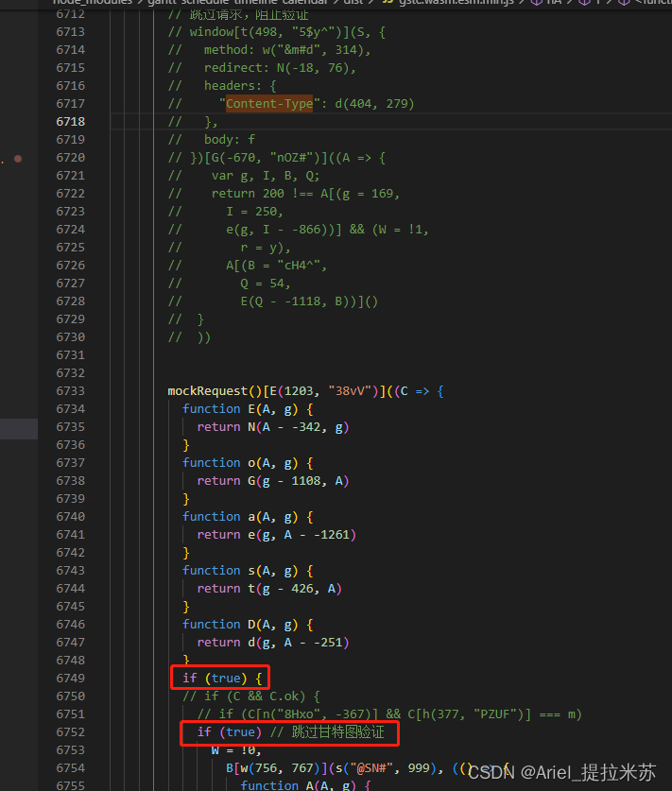Image resolution: width=672 pixels, height=791 pixels.
Task: Click "return d(g, A - -251)" statement
Action: pos(273,643)
